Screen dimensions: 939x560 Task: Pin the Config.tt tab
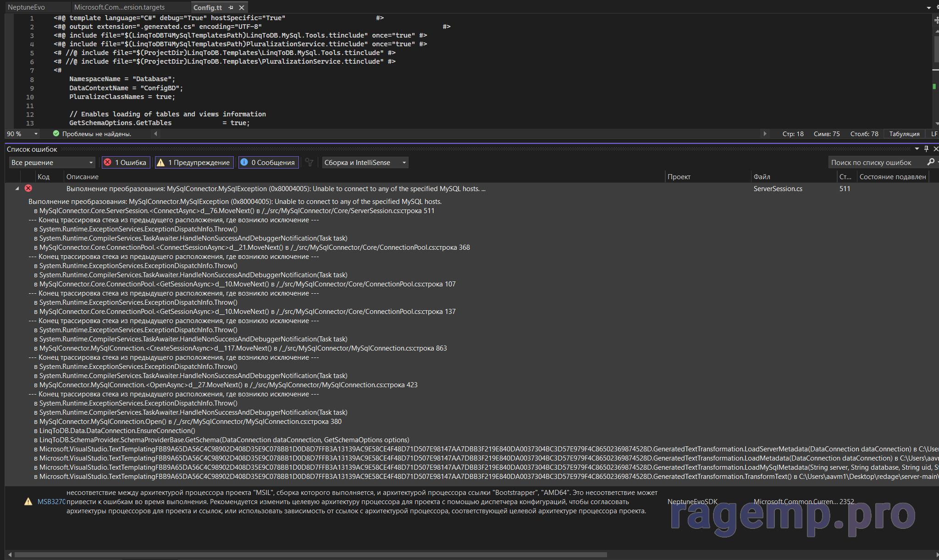click(231, 7)
